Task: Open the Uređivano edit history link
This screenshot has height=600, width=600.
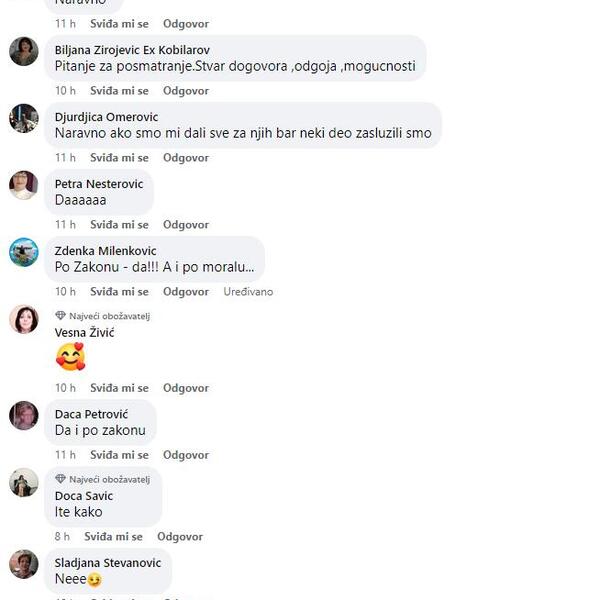Action: [x=248, y=292]
